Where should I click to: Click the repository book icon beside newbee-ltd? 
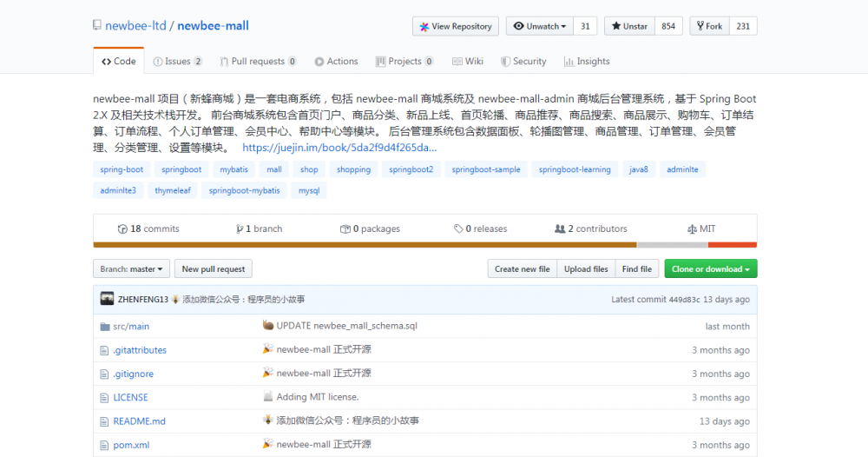97,25
